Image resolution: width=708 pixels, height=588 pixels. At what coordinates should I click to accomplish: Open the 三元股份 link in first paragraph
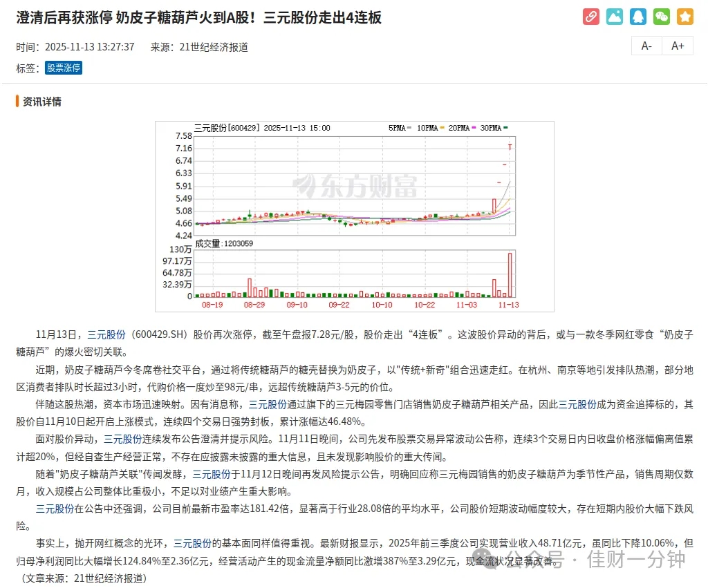click(105, 333)
